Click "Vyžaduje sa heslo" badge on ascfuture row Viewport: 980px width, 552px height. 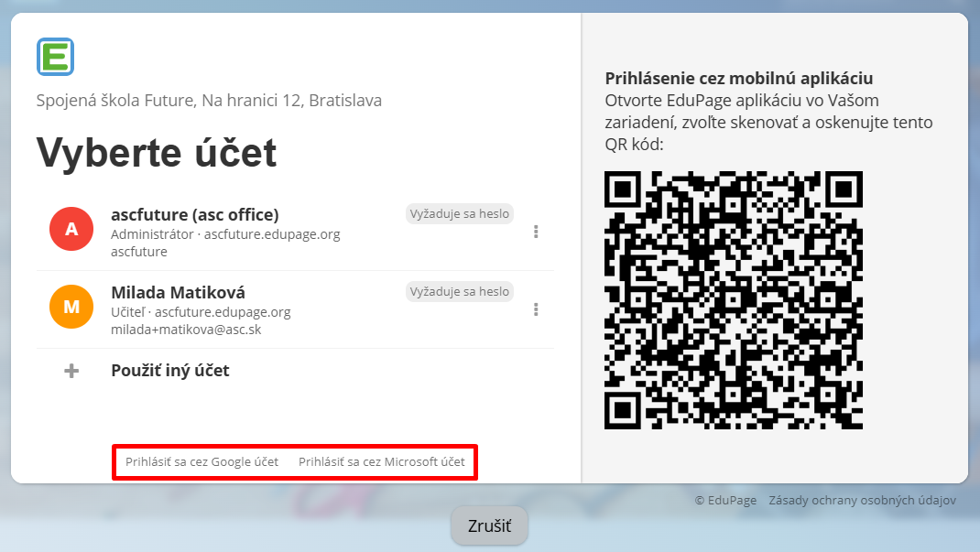click(459, 214)
